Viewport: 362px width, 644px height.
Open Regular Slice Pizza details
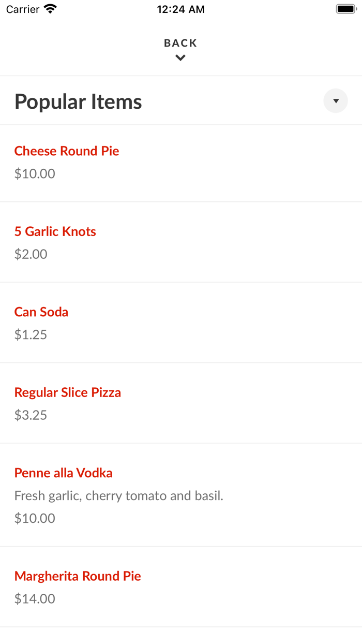(x=68, y=392)
